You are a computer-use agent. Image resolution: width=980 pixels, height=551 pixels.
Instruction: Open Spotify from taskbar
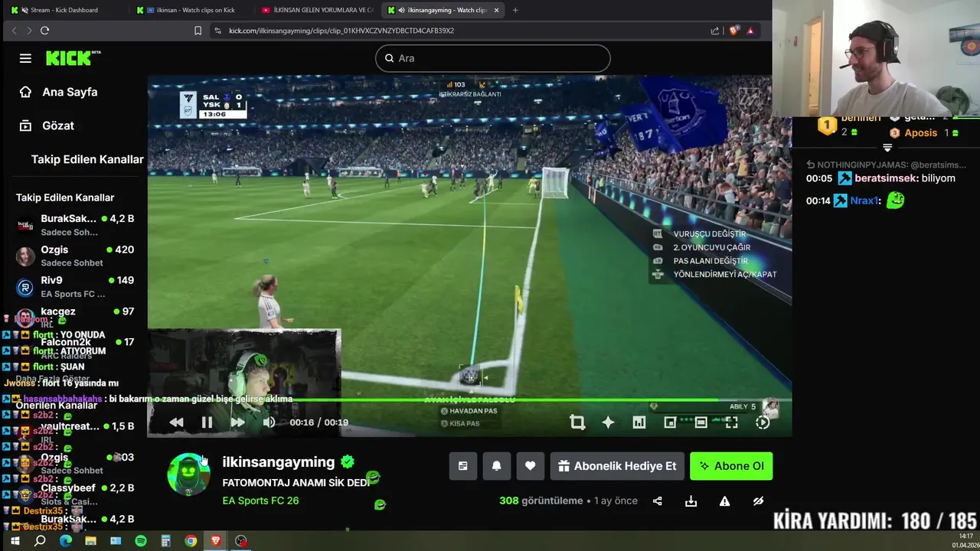(x=141, y=541)
